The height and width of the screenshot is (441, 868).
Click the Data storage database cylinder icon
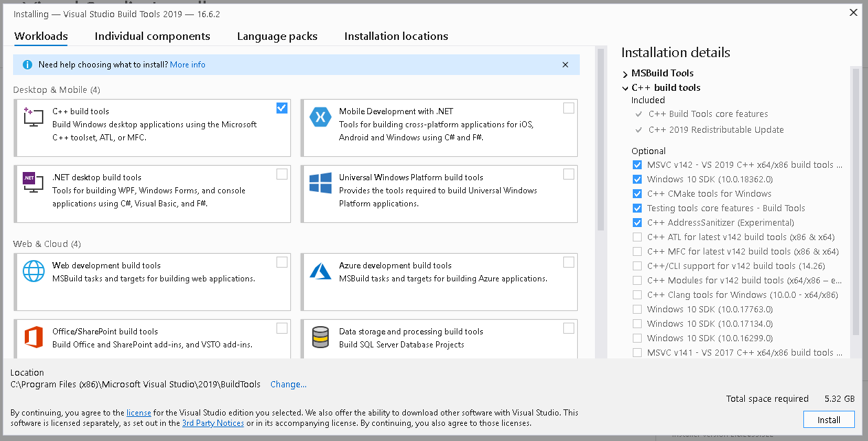[x=321, y=337]
